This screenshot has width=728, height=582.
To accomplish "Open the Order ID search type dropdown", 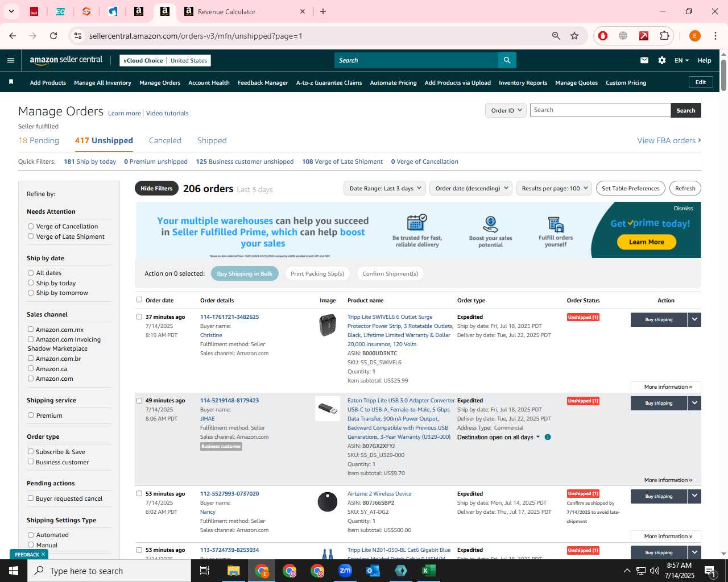I will [506, 110].
